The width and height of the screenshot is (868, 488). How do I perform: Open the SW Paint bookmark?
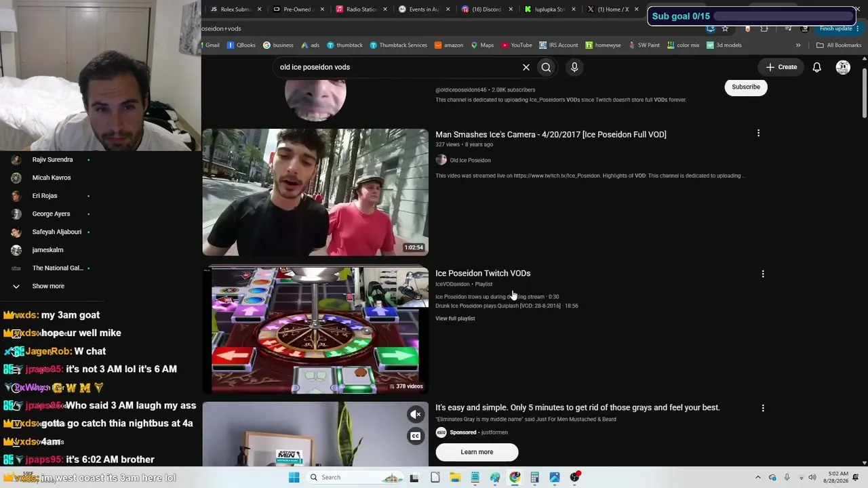(644, 45)
